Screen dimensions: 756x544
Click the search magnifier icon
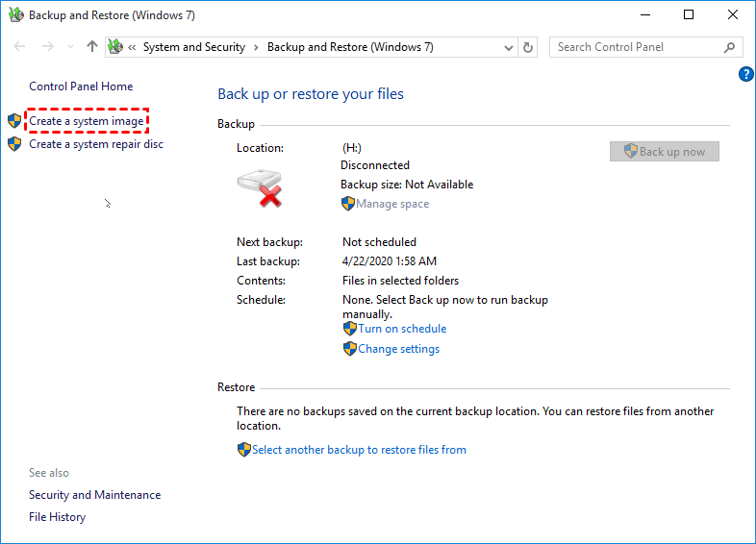pyautogui.click(x=730, y=47)
